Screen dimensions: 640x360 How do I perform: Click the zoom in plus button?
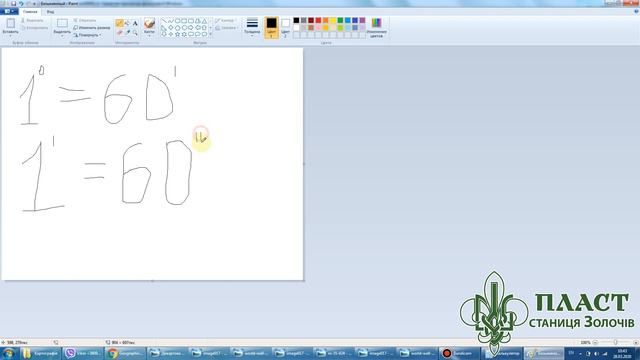pos(636,342)
